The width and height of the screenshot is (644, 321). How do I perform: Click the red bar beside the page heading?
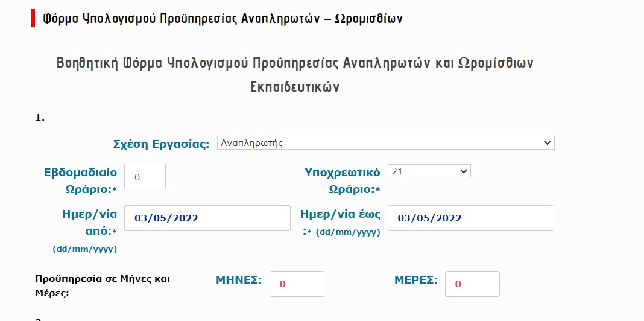coord(33,18)
